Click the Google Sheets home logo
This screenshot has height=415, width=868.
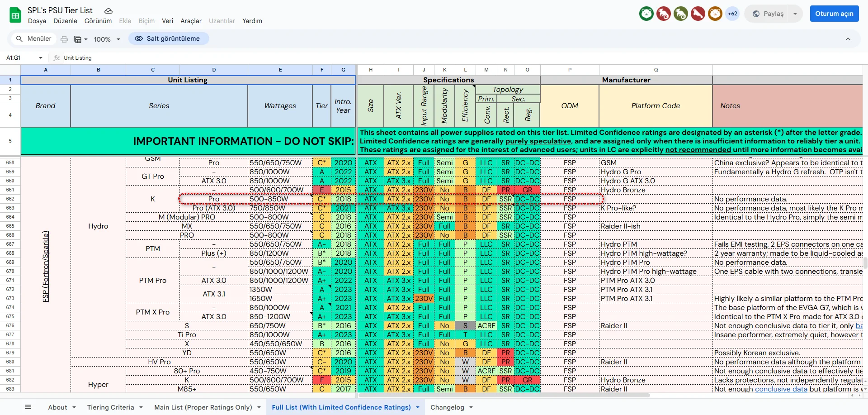15,15
